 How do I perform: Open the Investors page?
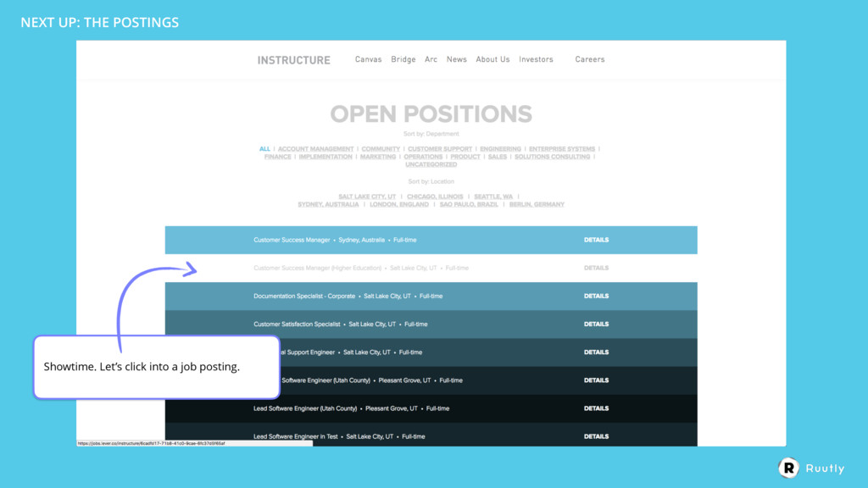pyautogui.click(x=536, y=59)
